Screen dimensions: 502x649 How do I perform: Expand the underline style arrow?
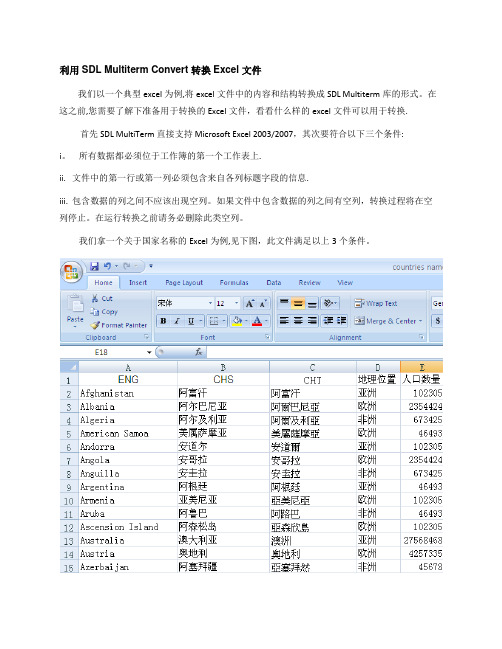point(201,321)
